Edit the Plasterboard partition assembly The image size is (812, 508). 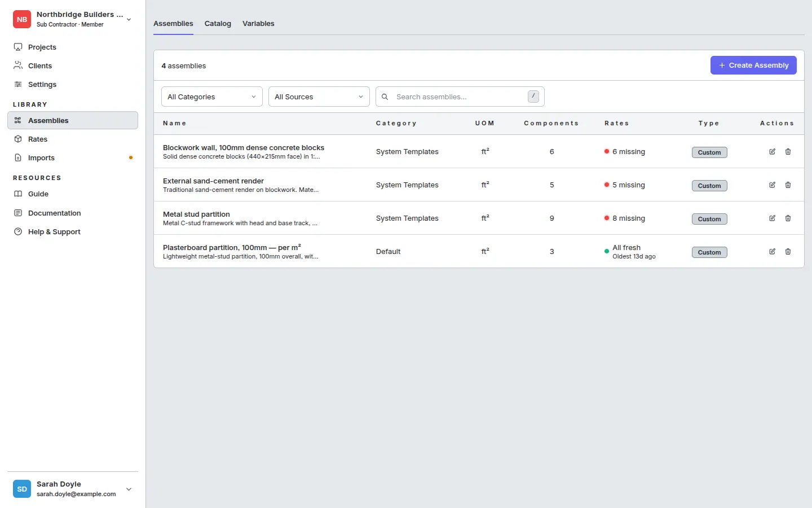pyautogui.click(x=773, y=251)
